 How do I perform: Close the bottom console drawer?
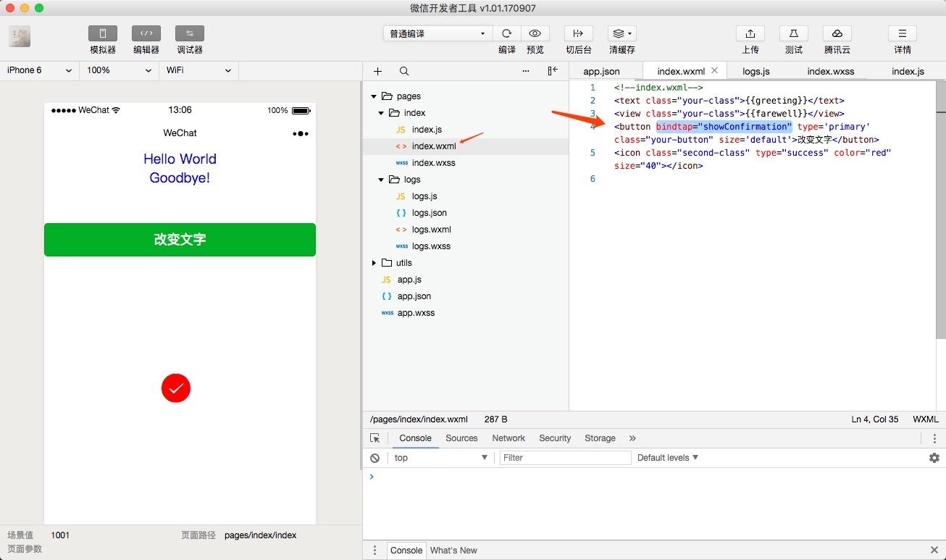point(934,551)
